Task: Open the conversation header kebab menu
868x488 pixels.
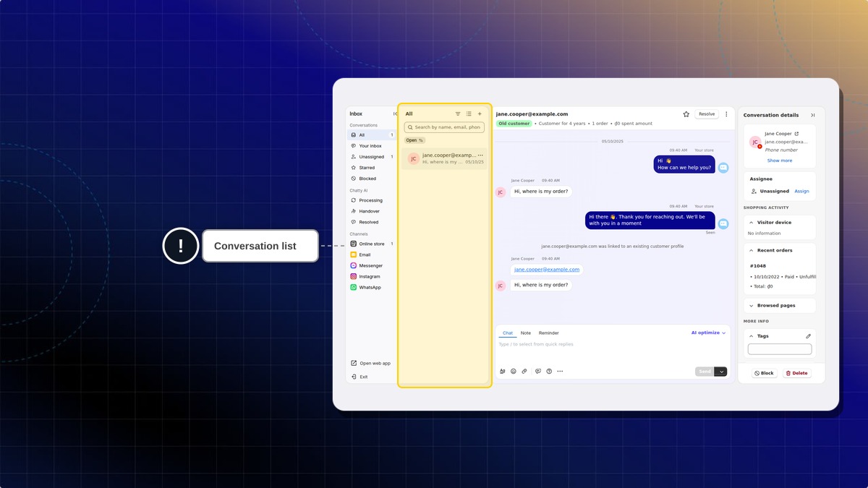Action: click(727, 114)
